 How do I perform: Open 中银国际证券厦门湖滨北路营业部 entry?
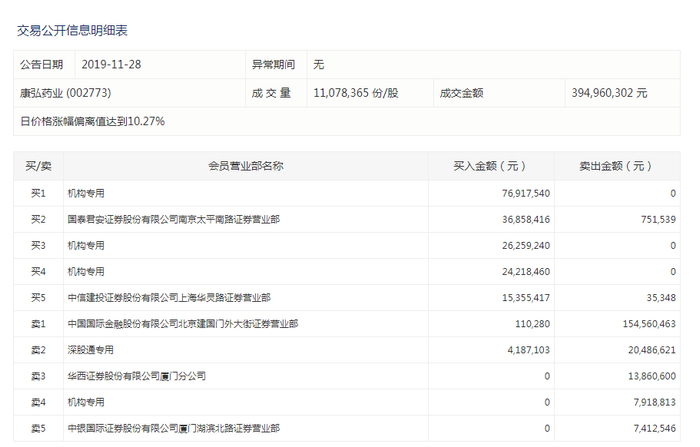coord(173,427)
